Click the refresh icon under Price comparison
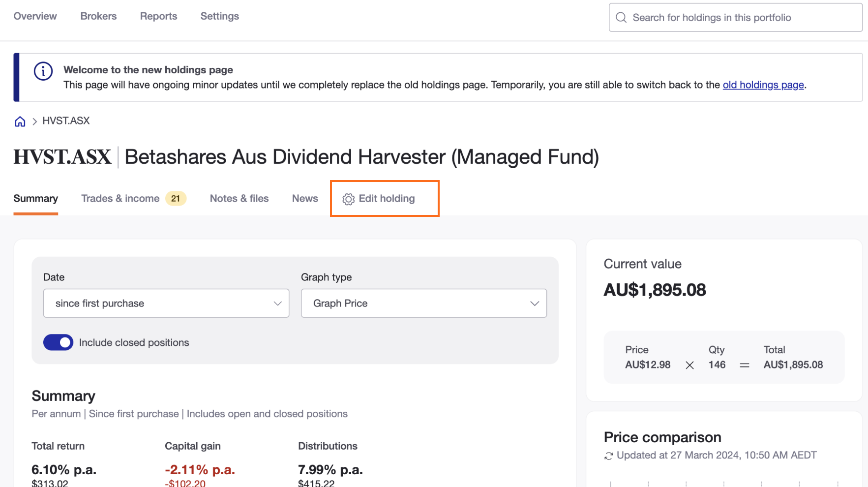This screenshot has height=487, width=868. click(x=609, y=456)
